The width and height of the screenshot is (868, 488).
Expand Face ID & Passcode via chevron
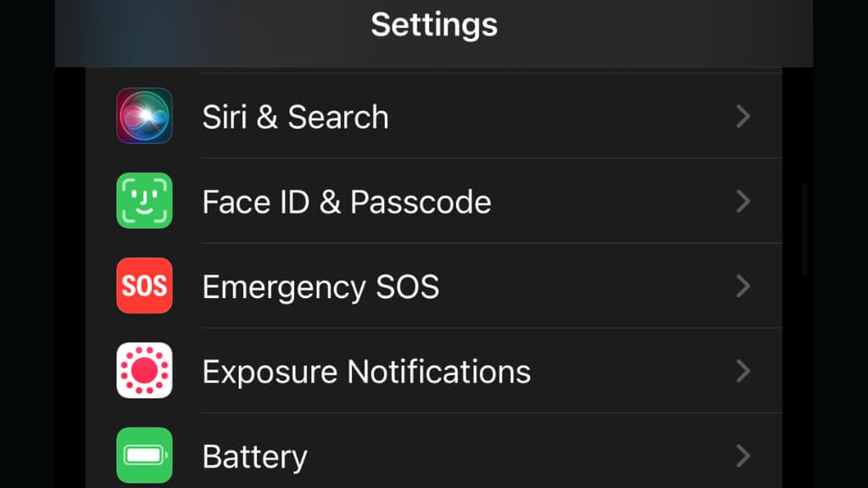pos(743,202)
